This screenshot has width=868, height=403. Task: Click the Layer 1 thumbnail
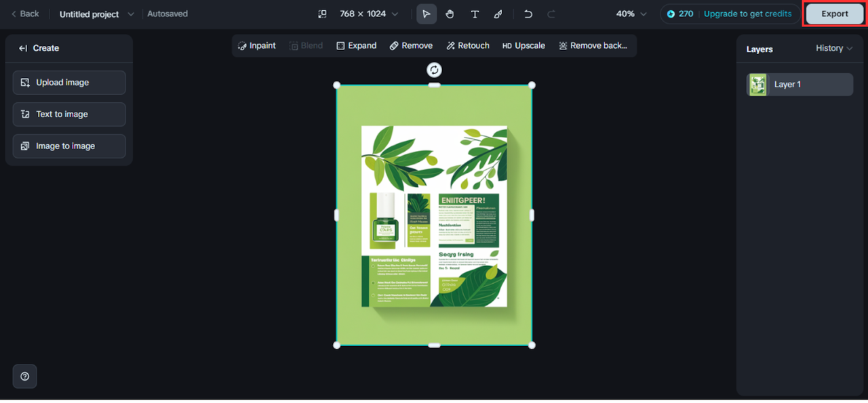point(757,85)
